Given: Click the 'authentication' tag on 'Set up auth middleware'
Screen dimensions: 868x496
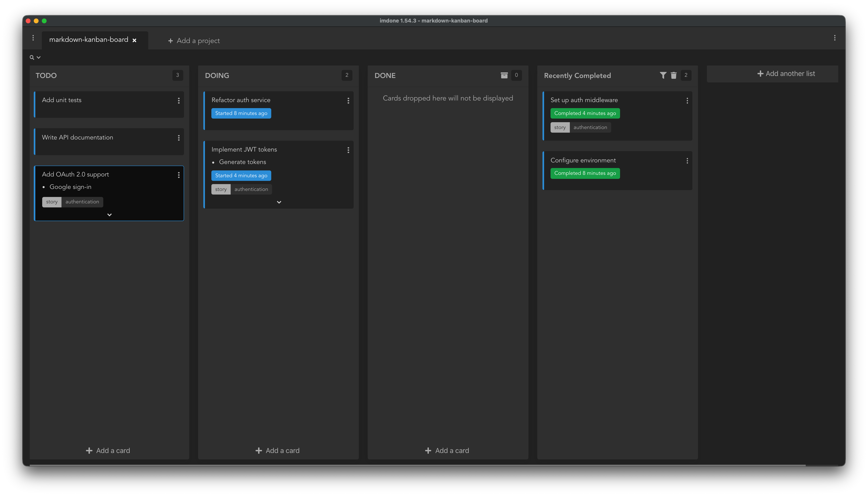Looking at the screenshot, I should tap(591, 127).
